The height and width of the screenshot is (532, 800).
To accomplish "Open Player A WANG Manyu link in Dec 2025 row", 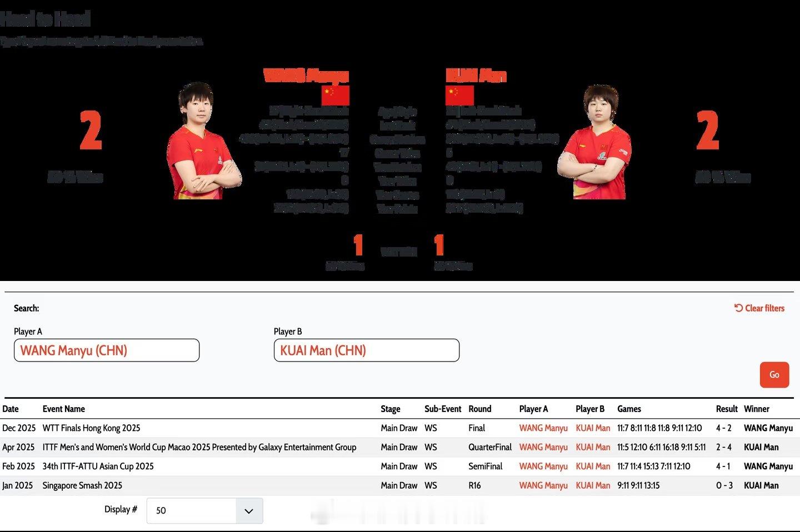I will (543, 428).
